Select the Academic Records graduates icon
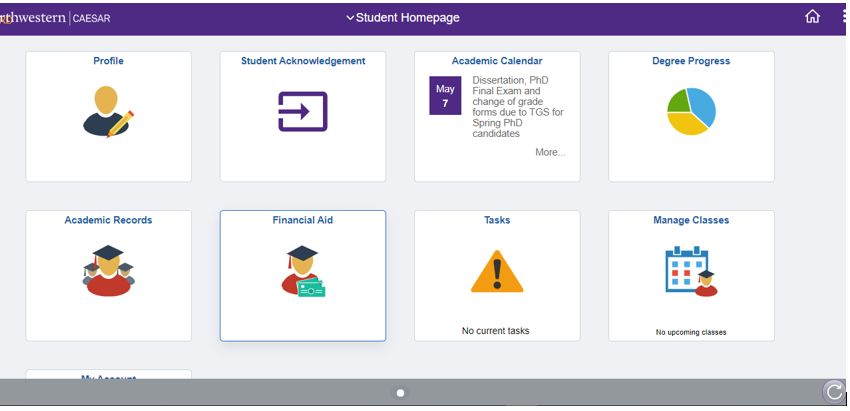This screenshot has height=411, width=850. tap(108, 271)
